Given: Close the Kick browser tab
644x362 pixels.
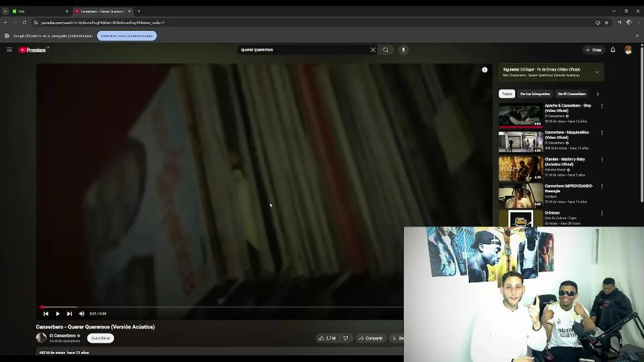Looking at the screenshot, I should click(x=66, y=11).
